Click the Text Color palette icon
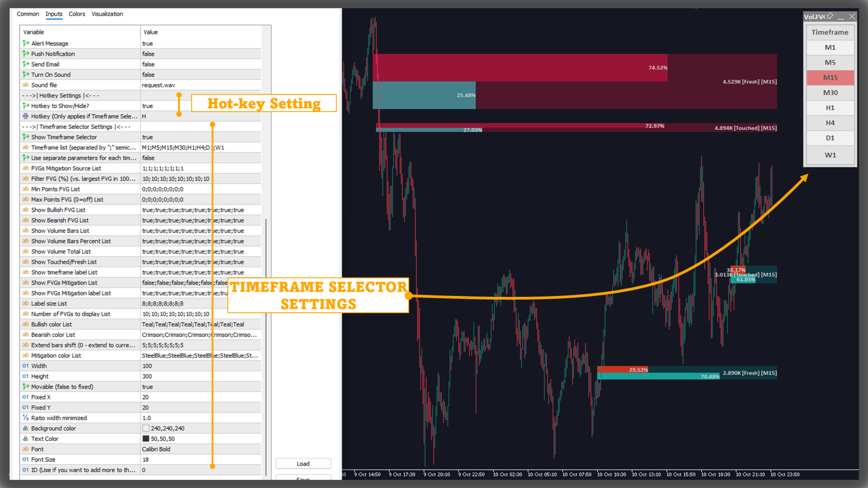Viewport: 868px width, 488px height. (x=26, y=439)
